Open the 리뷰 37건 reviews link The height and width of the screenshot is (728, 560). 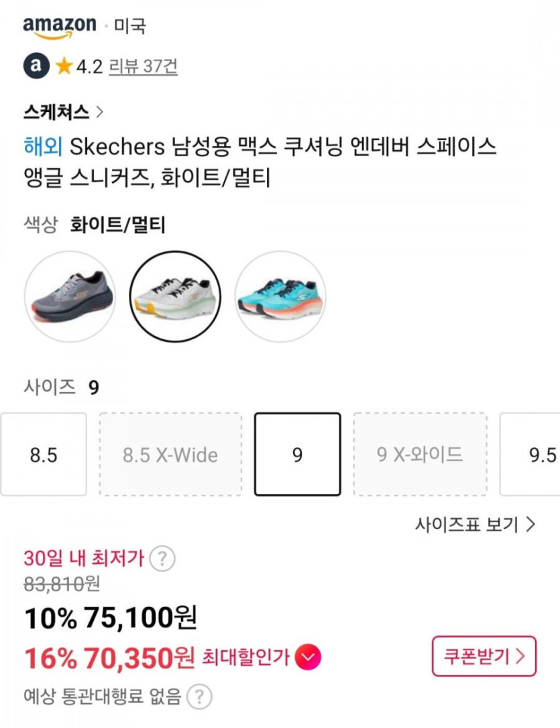[x=143, y=66]
